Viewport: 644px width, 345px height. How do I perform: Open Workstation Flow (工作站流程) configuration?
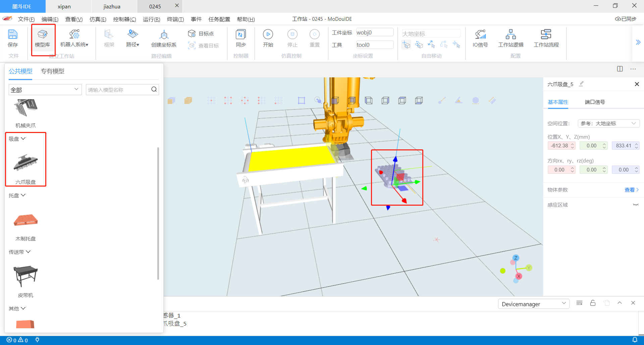[546, 34]
